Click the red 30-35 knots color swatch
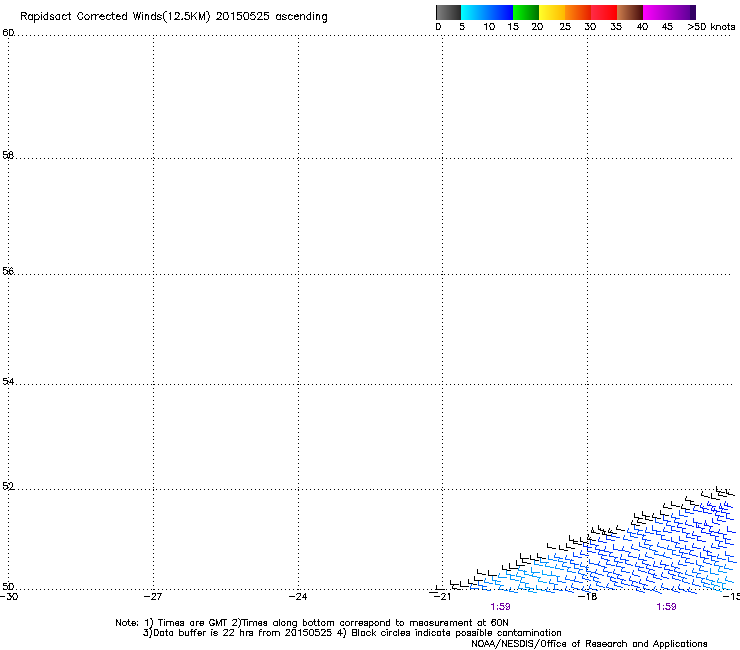 (x=604, y=12)
